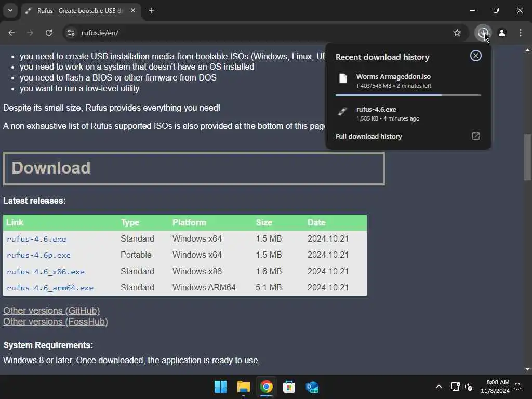Screen dimensions: 532x399
Task: Click the page's vertical scrollbar thumb
Action: (528, 157)
